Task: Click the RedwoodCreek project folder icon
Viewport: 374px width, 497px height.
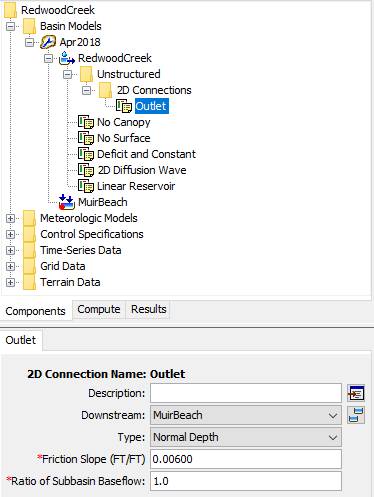Action: pos(10,10)
